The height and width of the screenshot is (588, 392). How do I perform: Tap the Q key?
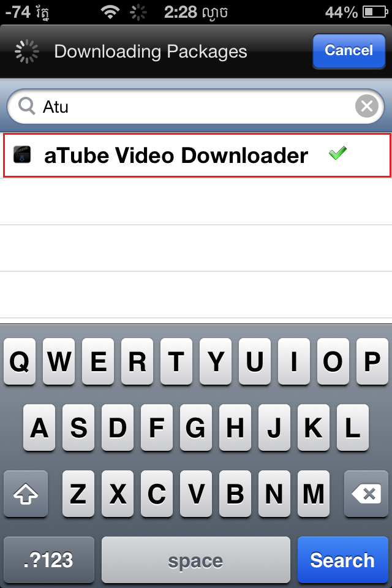click(20, 361)
